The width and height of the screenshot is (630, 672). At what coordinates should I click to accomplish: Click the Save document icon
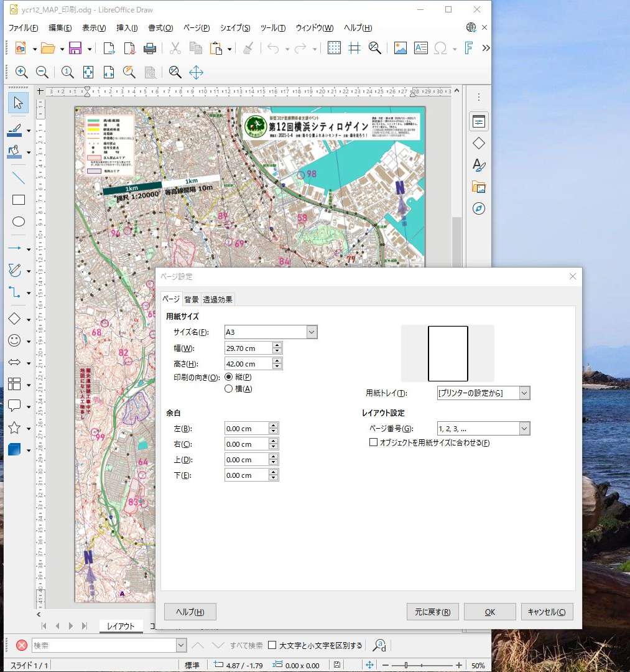[x=75, y=49]
